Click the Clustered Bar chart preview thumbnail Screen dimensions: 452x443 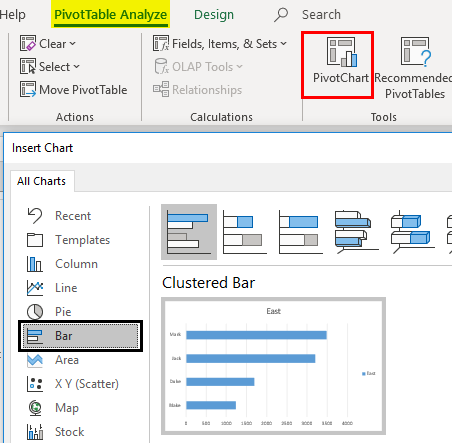pyautogui.click(x=273, y=366)
